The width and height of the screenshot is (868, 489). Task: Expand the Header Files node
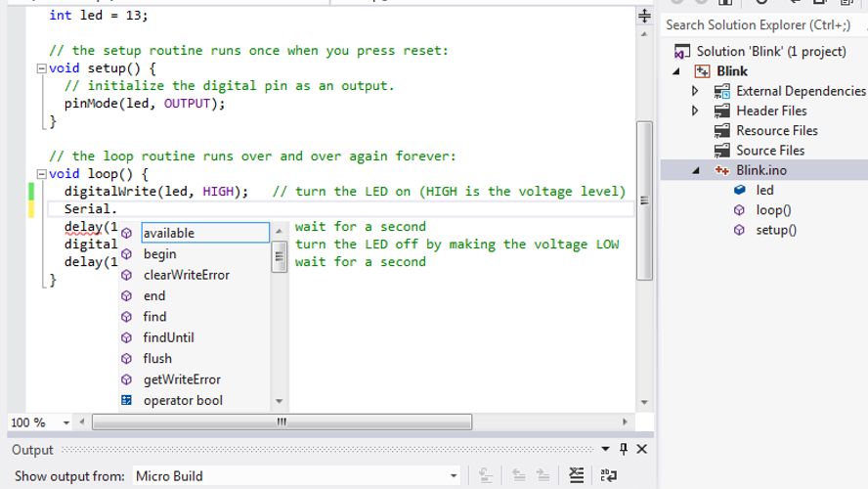point(695,111)
